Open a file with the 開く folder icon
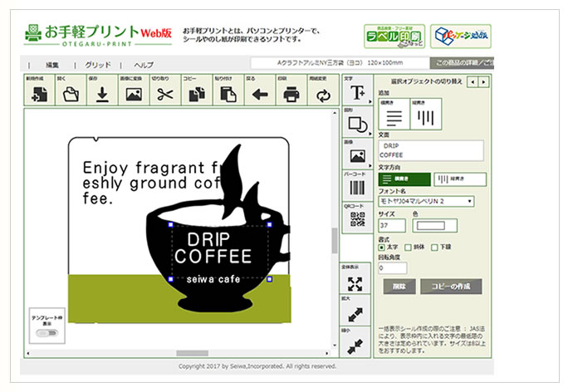 [71, 91]
